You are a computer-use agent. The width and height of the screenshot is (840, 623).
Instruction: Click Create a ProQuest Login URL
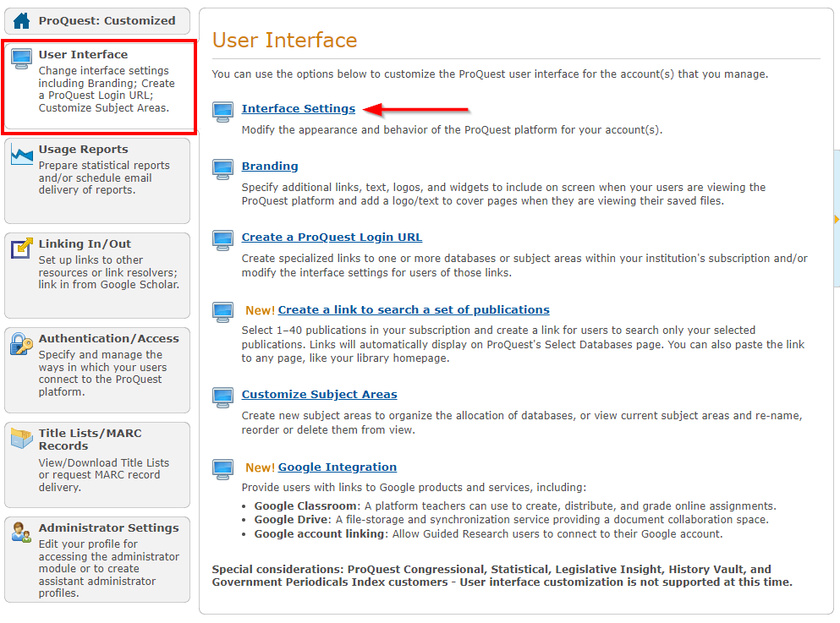tap(332, 238)
